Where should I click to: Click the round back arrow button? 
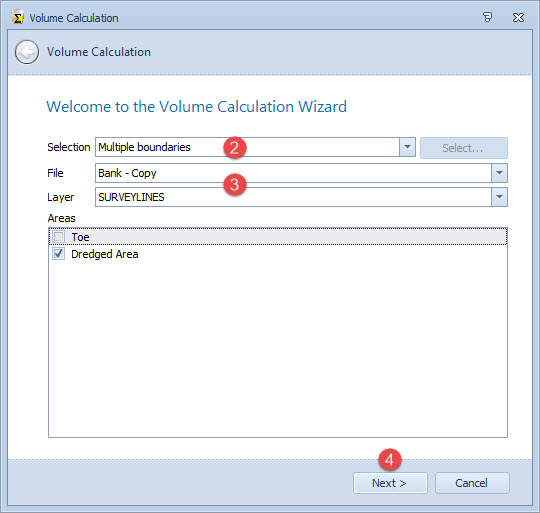pyautogui.click(x=27, y=52)
